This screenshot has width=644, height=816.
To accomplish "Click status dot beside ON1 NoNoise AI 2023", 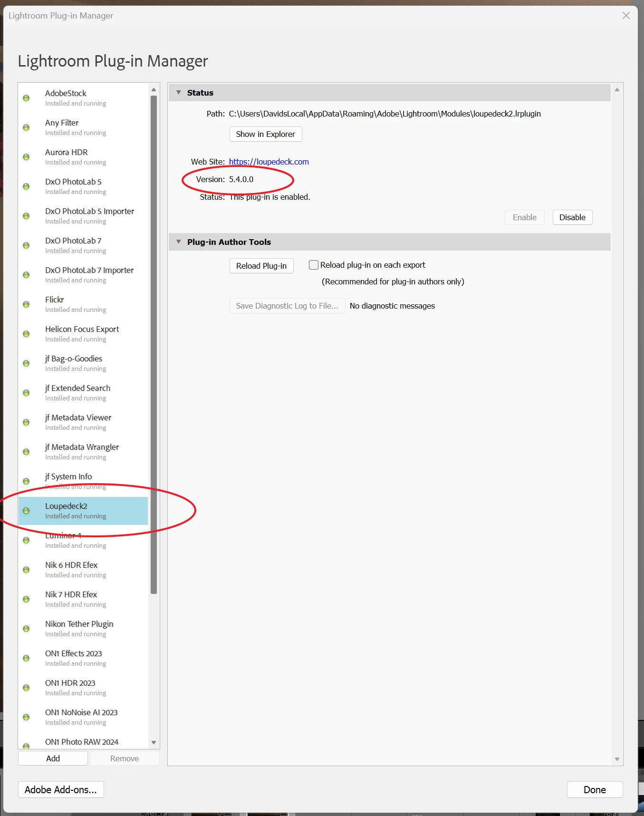I will 26,717.
